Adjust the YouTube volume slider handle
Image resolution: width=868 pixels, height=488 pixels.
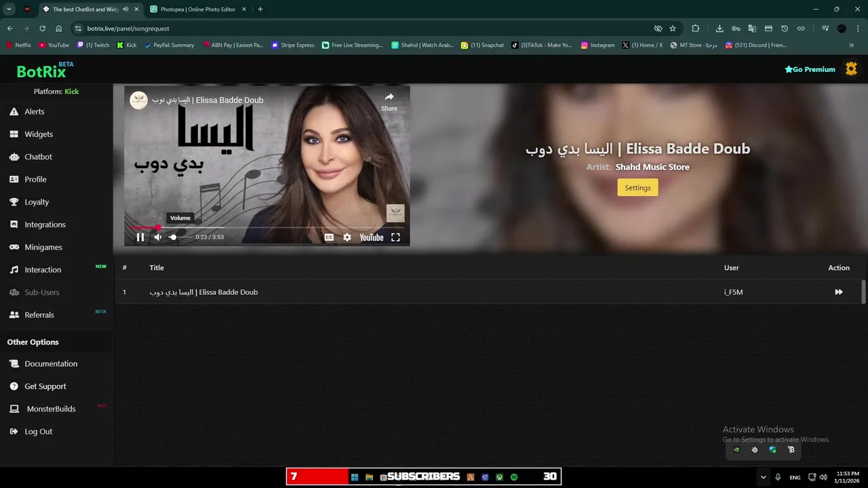[173, 237]
